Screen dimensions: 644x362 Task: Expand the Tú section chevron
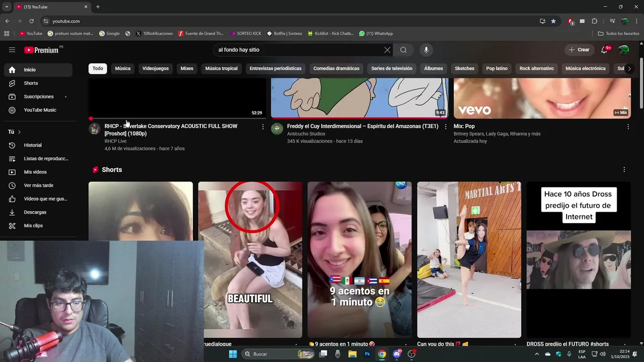(19, 132)
